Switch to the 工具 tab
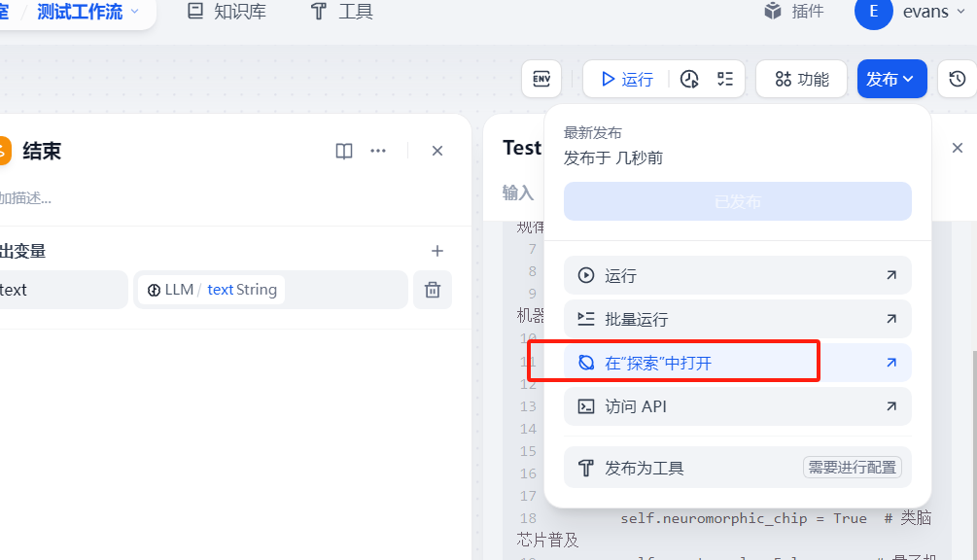The image size is (977, 560). pos(342,12)
